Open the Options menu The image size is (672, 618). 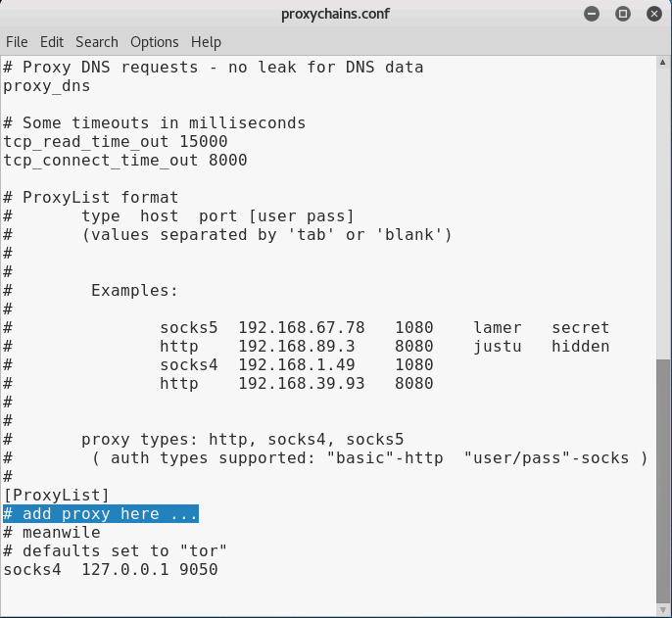[155, 42]
